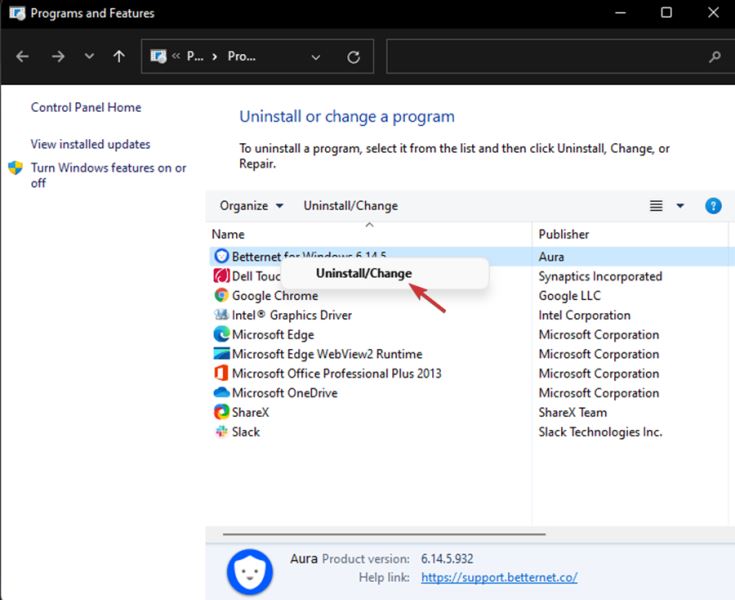Click the Google Chrome icon in list
Screen dimensions: 735x600
(x=221, y=295)
